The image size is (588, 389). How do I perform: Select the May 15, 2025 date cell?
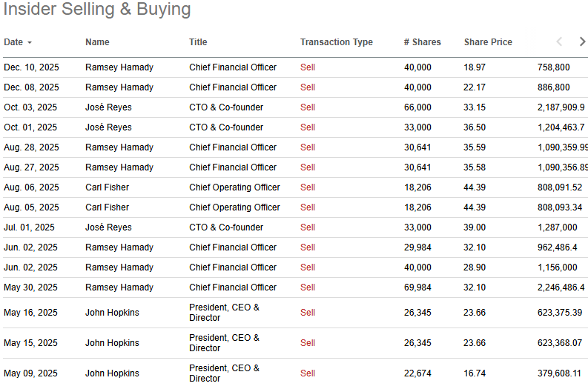coord(30,343)
